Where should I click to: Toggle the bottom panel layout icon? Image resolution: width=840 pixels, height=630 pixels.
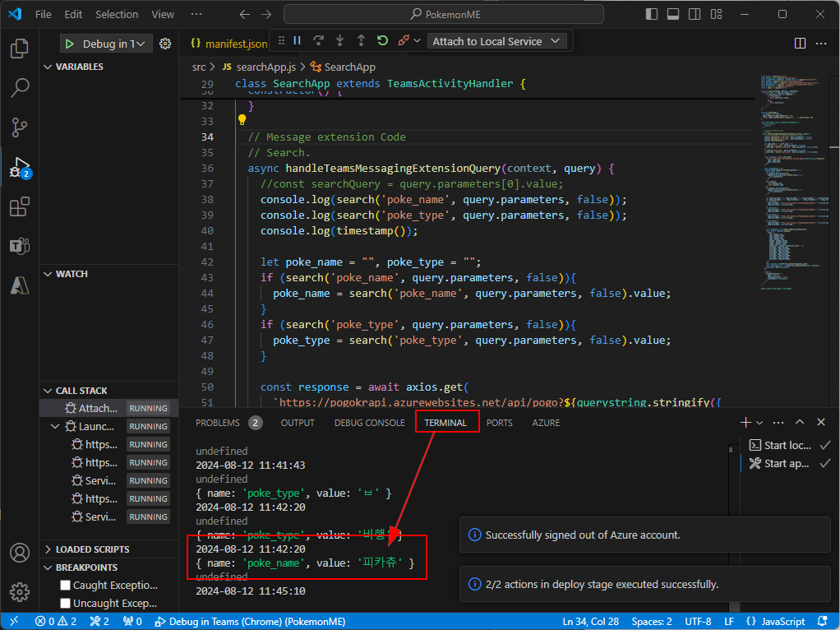(x=673, y=15)
